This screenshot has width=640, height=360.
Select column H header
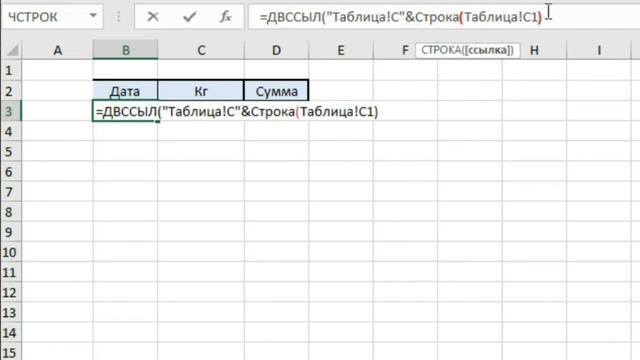coord(534,50)
